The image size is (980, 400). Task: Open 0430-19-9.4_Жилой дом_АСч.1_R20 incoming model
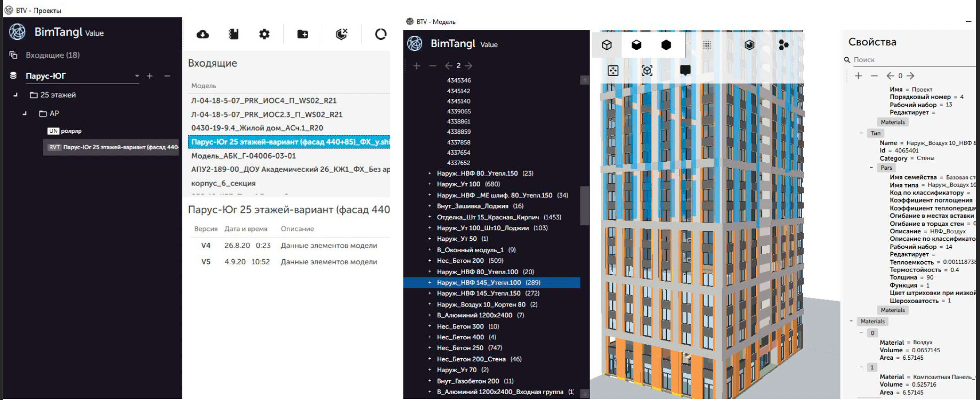pyautogui.click(x=257, y=128)
